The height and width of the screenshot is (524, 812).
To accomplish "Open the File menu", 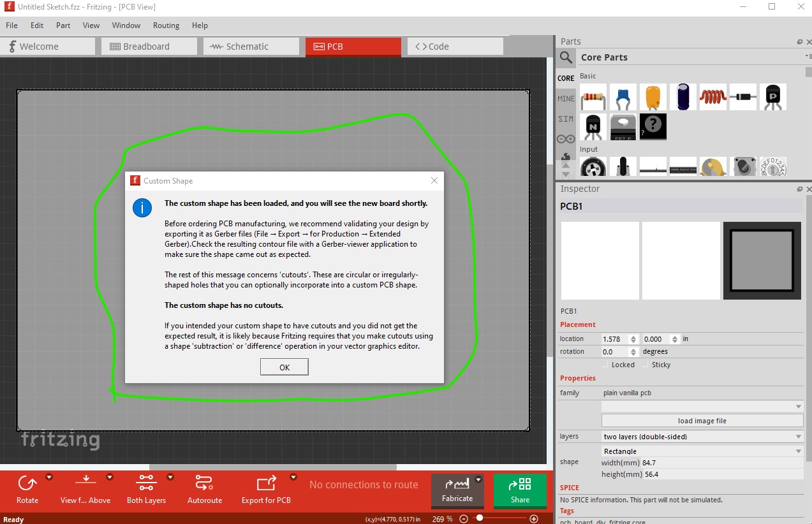I will (x=12, y=25).
